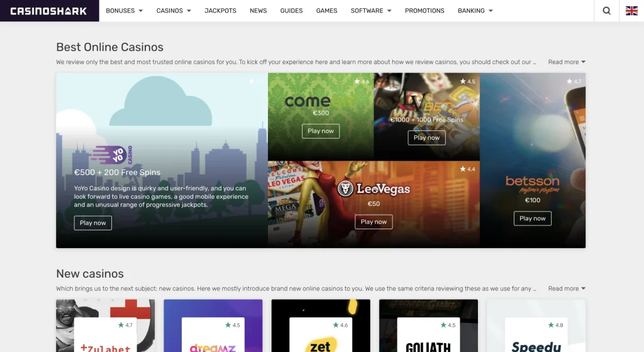Viewport: 644px width, 352px height.
Task: Expand the Bonuses dropdown menu
Action: coord(124,11)
